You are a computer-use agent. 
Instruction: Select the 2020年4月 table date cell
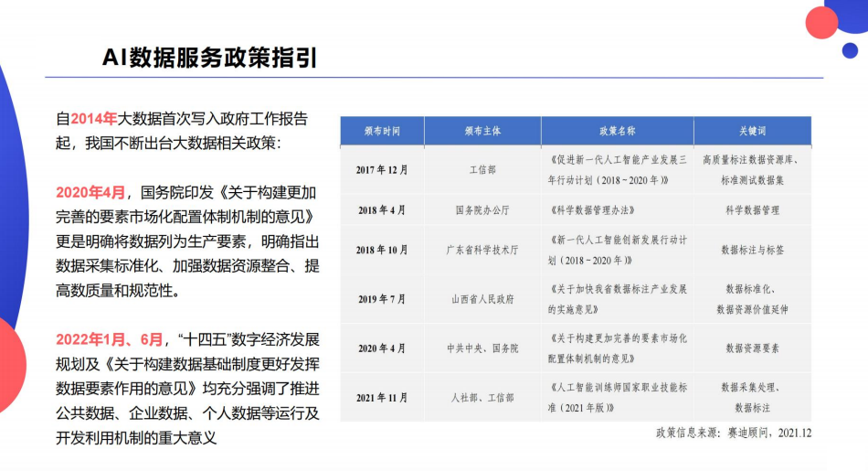click(382, 348)
